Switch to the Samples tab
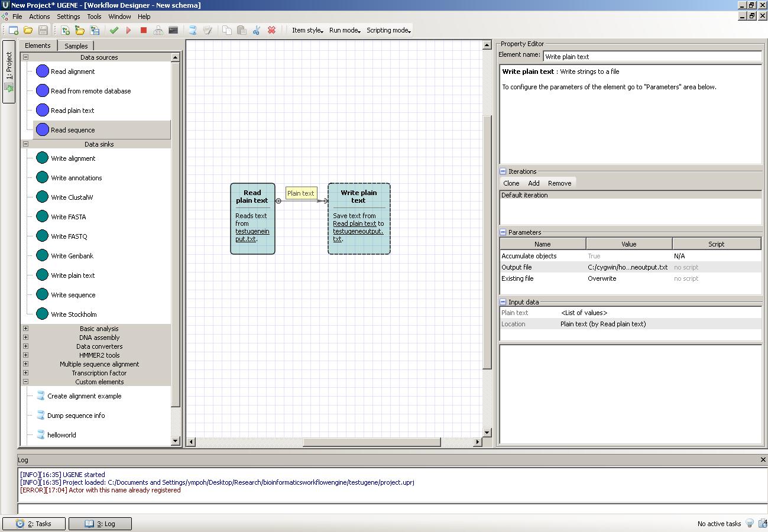Viewport: 768px width, 532px height. click(76, 46)
